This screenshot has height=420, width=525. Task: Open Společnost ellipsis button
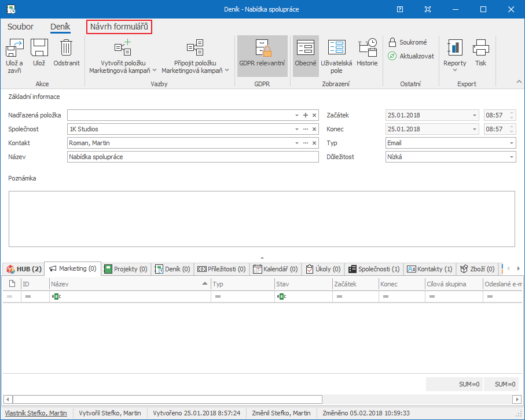306,129
